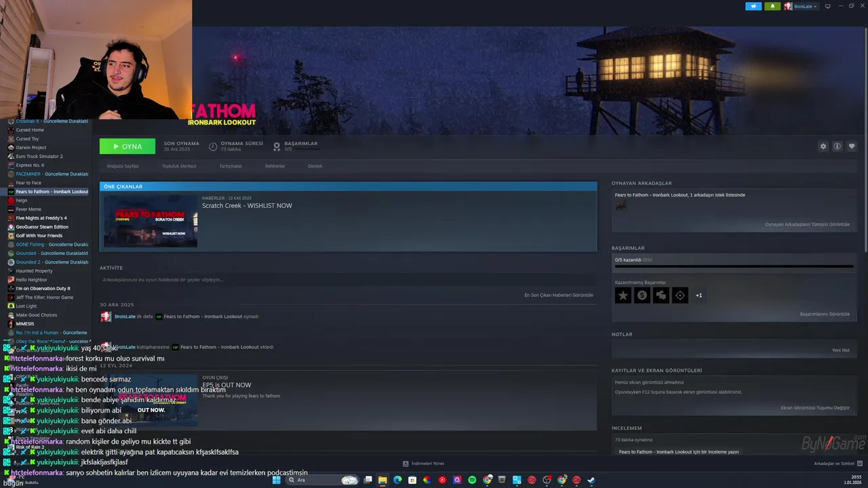868x488 pixels.
Task: Click Başarımlarımı Görüntüle link
Action: (x=825, y=314)
